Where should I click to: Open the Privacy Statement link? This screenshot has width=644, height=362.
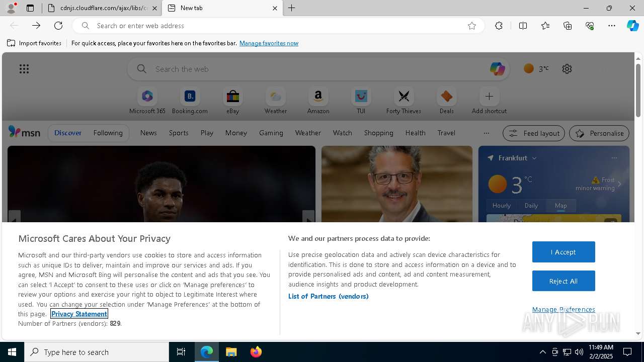coord(79,314)
